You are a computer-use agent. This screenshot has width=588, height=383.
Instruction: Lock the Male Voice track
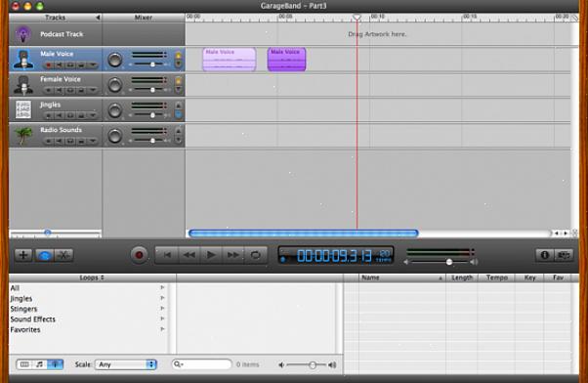[81, 65]
